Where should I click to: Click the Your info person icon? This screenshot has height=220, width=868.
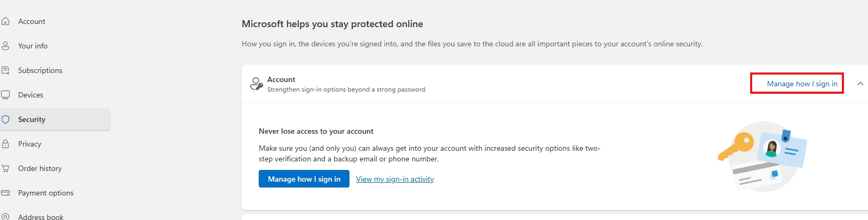[5, 46]
